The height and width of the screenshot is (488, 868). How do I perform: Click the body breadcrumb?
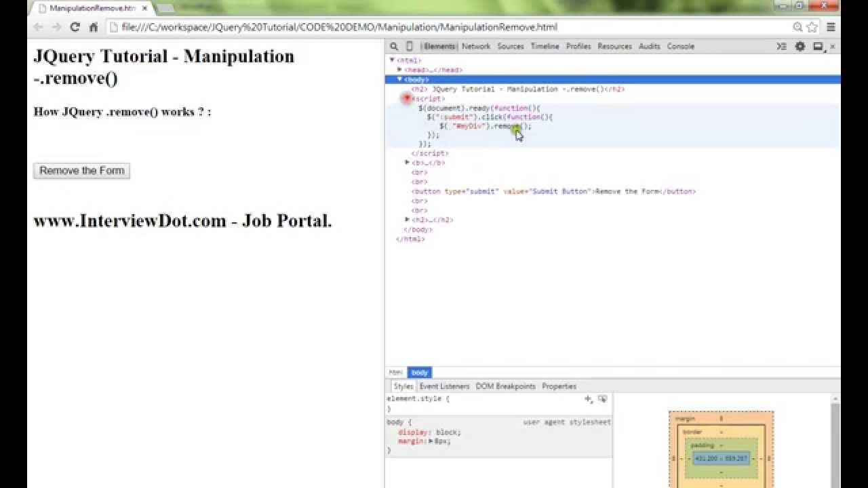420,372
